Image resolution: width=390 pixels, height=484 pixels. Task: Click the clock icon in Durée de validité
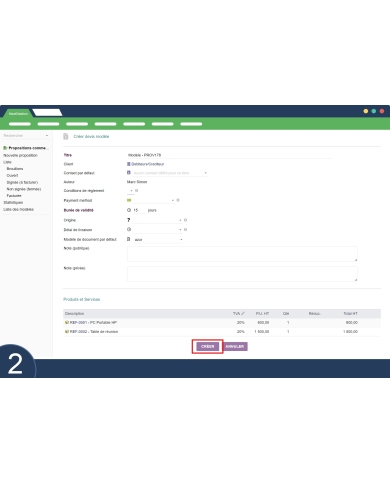click(x=129, y=210)
